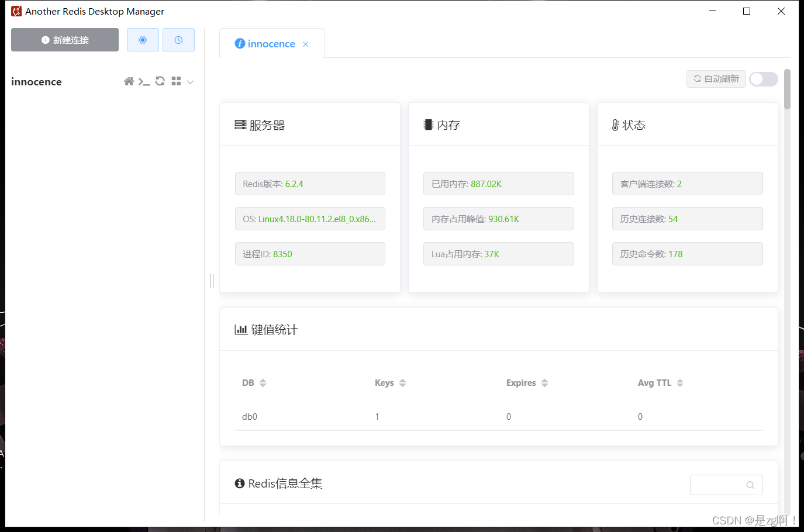The width and height of the screenshot is (804, 532).
Task: Click the home icon for innocence connection
Action: (x=129, y=81)
